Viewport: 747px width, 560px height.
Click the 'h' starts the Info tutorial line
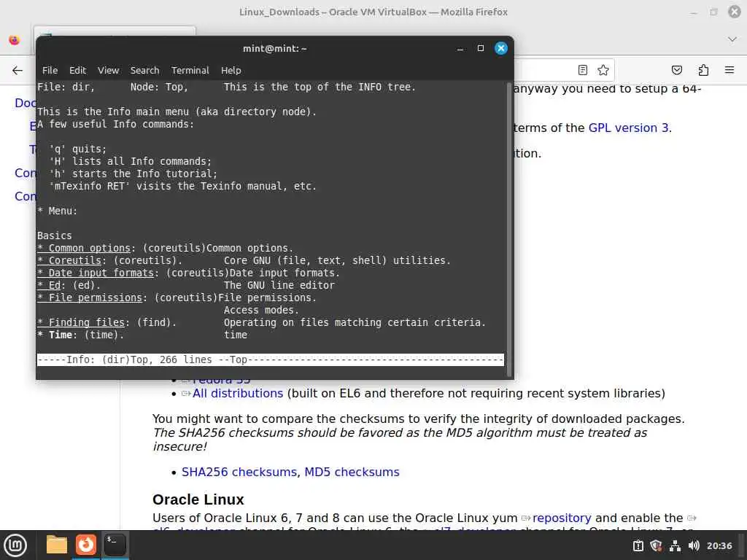tap(133, 174)
